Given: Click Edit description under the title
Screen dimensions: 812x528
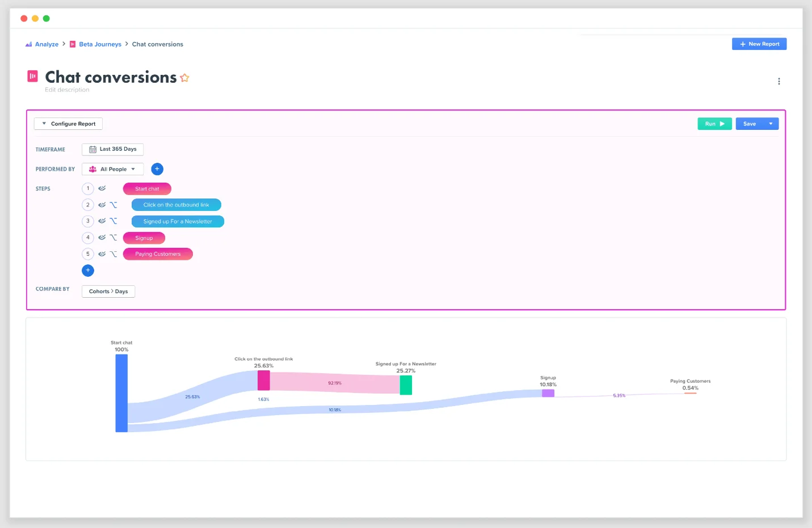Looking at the screenshot, I should coord(67,90).
